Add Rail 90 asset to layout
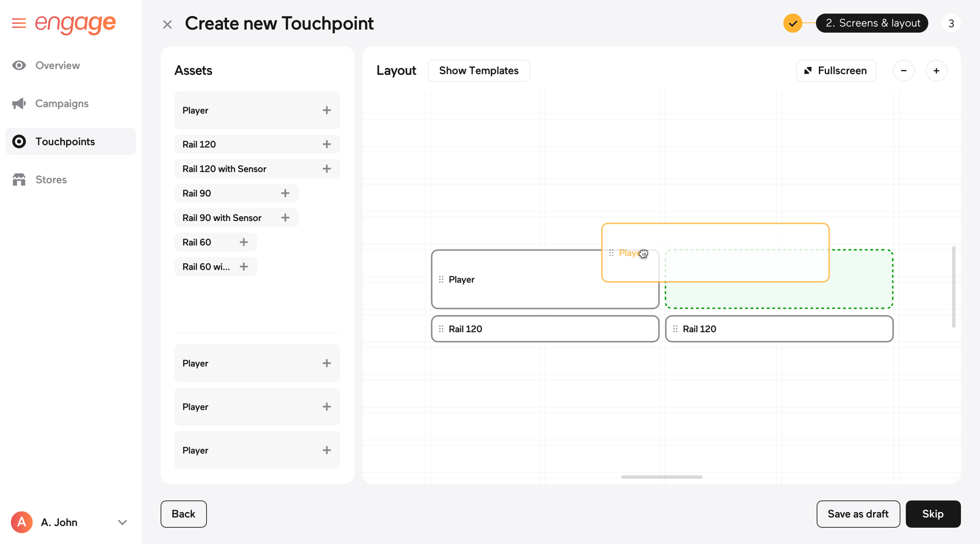 (x=285, y=193)
